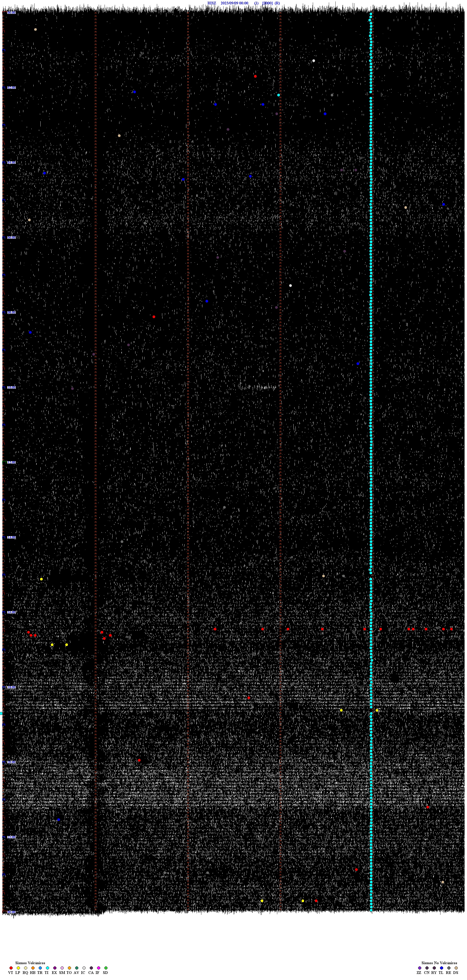Viewport: 467px width, 980px height.
Task: Click the 10:00 time label
Action: [11, 387]
